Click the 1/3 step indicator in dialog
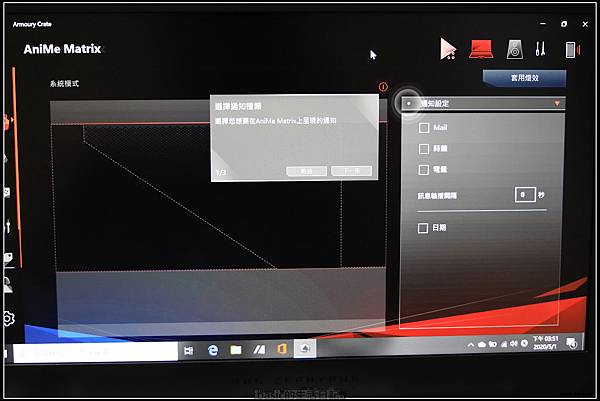Image resolution: width=600 pixels, height=401 pixels. coord(221,173)
